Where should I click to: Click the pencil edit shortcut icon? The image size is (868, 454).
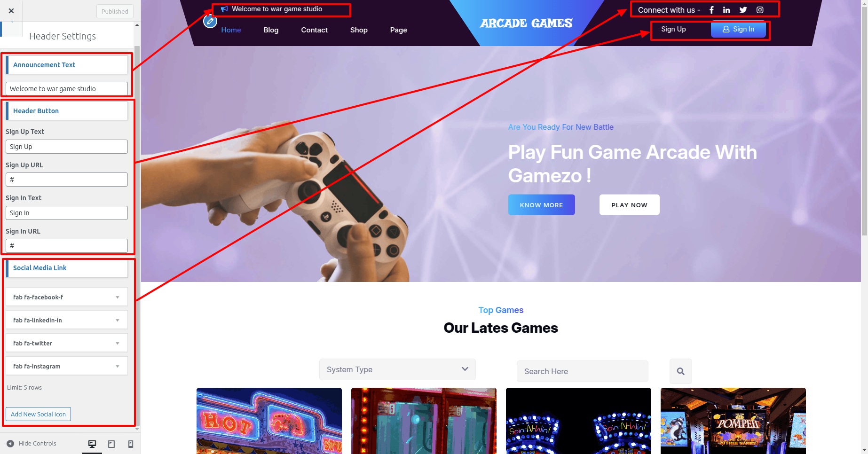click(x=210, y=21)
